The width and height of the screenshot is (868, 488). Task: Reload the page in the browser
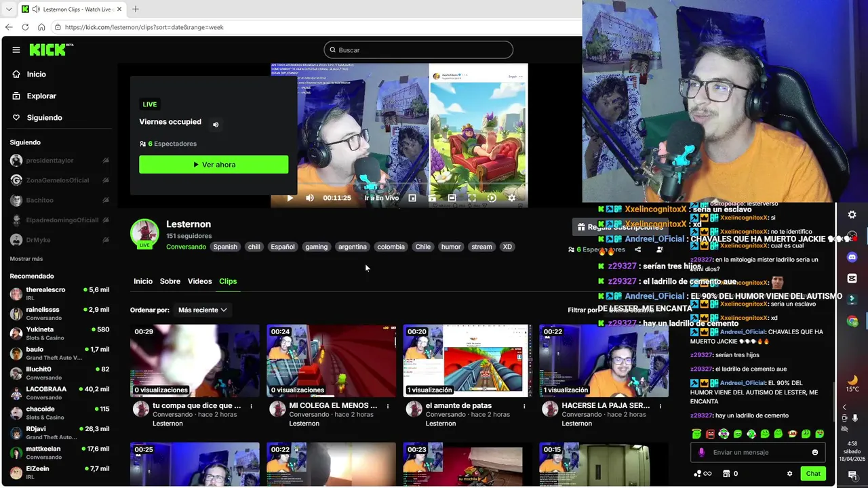(x=25, y=27)
